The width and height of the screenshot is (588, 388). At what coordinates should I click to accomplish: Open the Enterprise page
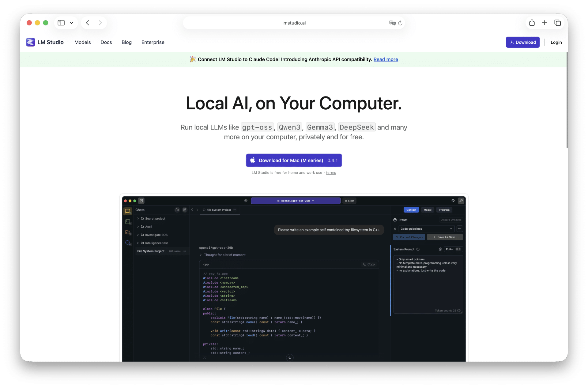[153, 42]
